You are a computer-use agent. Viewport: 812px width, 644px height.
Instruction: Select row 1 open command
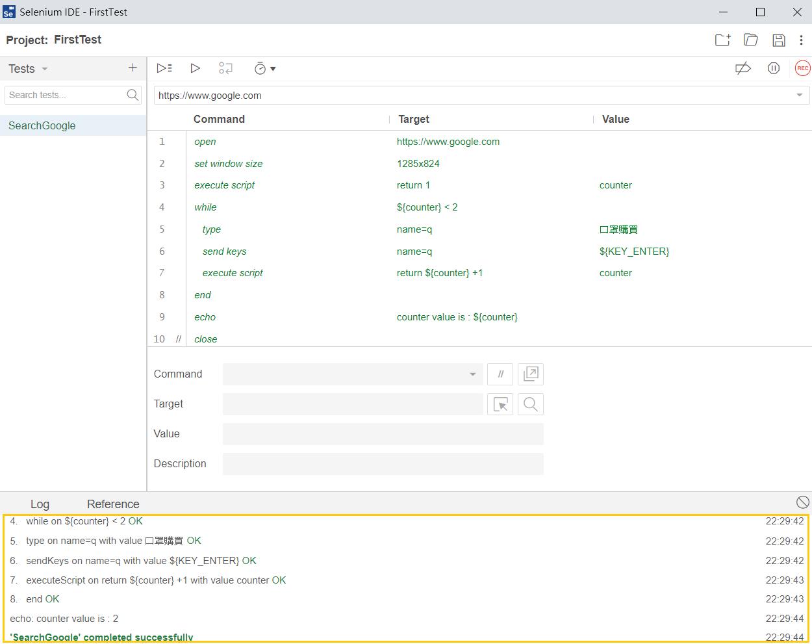point(479,142)
